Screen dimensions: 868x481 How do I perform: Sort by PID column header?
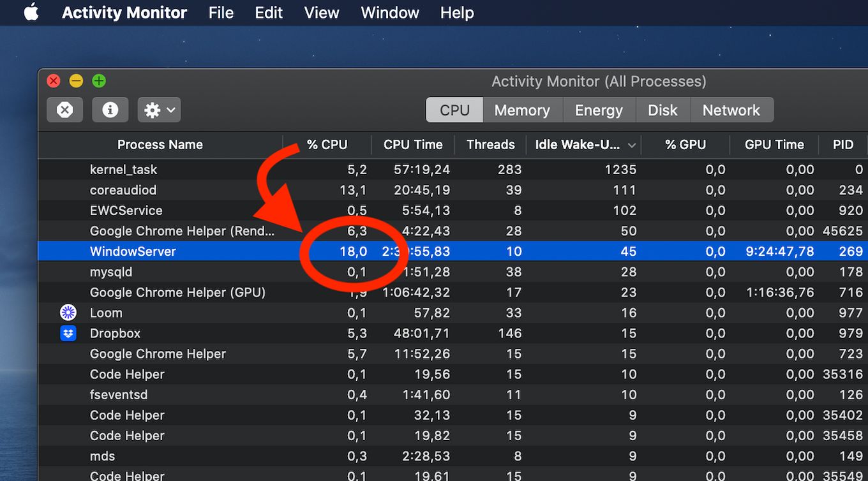coord(843,145)
